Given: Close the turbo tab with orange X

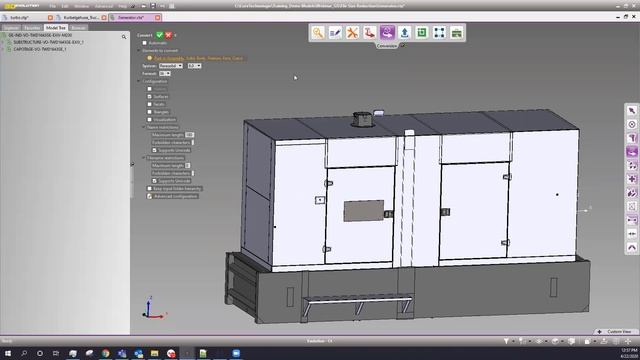Looking at the screenshot, I should pyautogui.click(x=50, y=18).
